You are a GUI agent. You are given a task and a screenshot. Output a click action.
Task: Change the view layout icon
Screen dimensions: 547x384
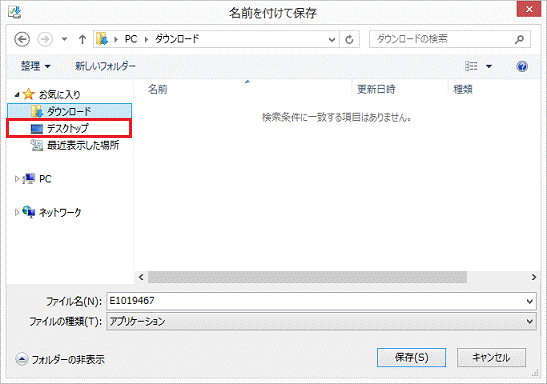coord(472,66)
